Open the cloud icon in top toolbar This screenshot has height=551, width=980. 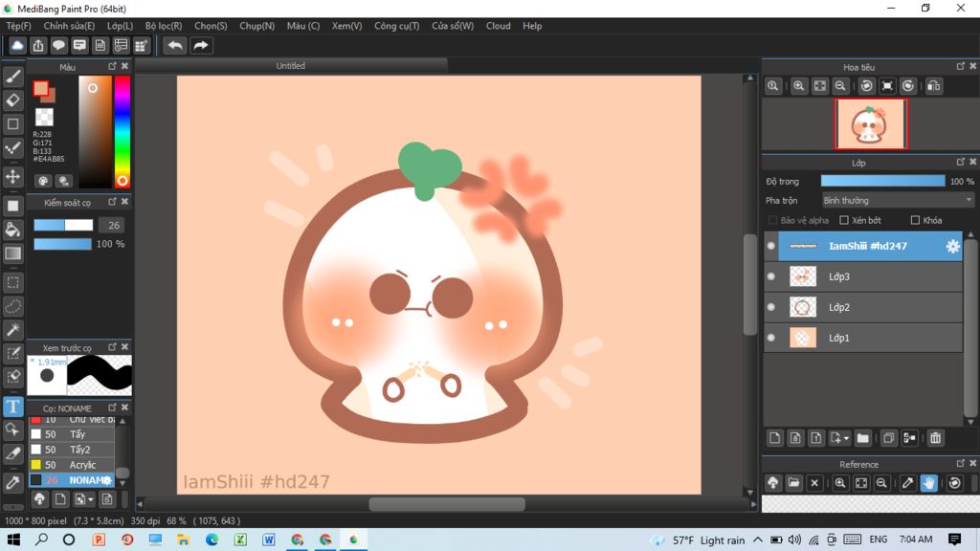point(17,45)
